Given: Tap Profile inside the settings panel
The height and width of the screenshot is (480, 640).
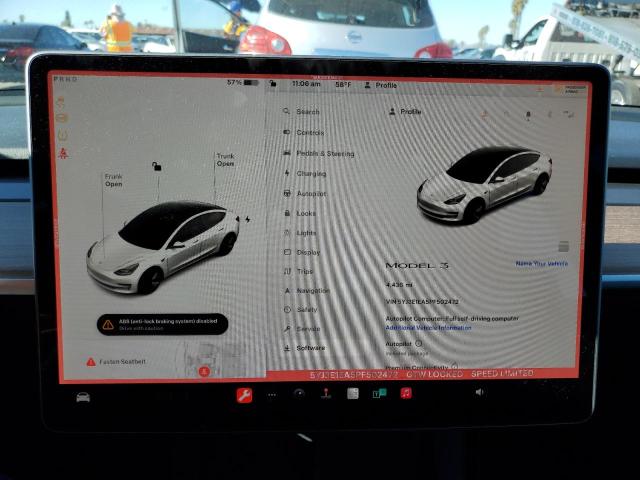Looking at the screenshot, I should 405,111.
